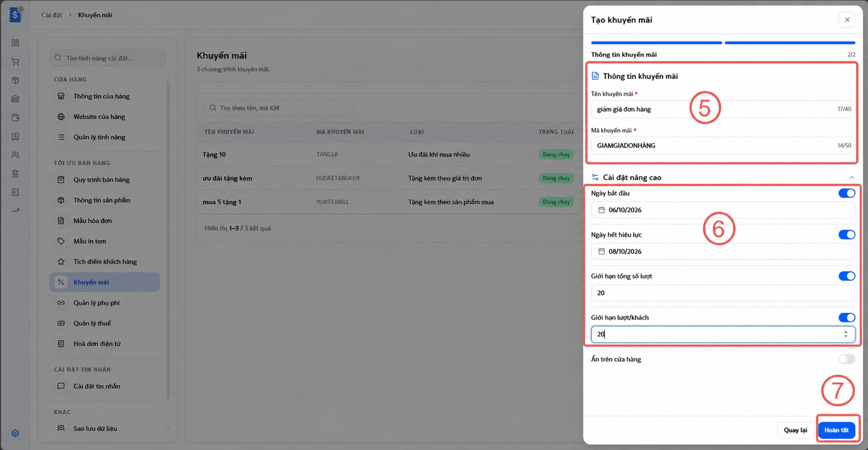868x450 pixels.
Task: Click the first progress step bar
Action: pyautogui.click(x=656, y=43)
